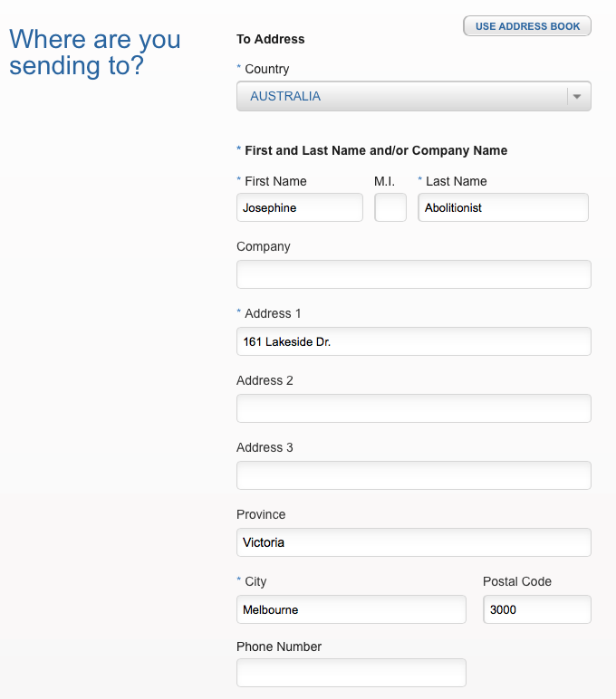Click the Country dropdown arrow icon
Screen dimensions: 616x699
tap(578, 97)
